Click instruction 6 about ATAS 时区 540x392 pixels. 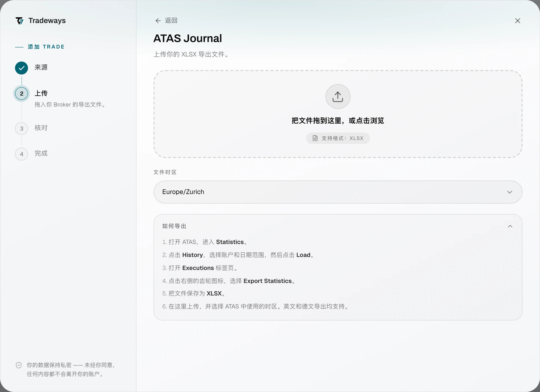click(256, 307)
